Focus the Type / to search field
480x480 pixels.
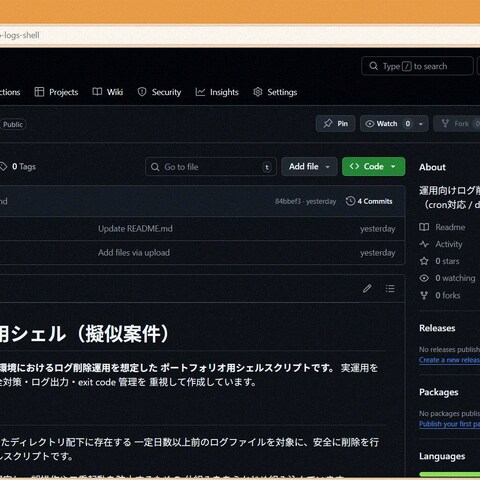(417, 66)
